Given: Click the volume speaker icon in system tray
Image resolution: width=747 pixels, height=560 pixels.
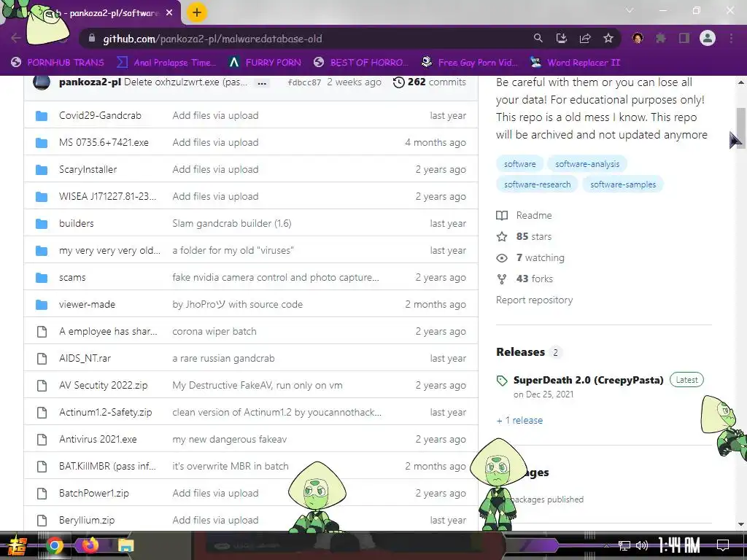Looking at the screenshot, I should pyautogui.click(x=642, y=545).
